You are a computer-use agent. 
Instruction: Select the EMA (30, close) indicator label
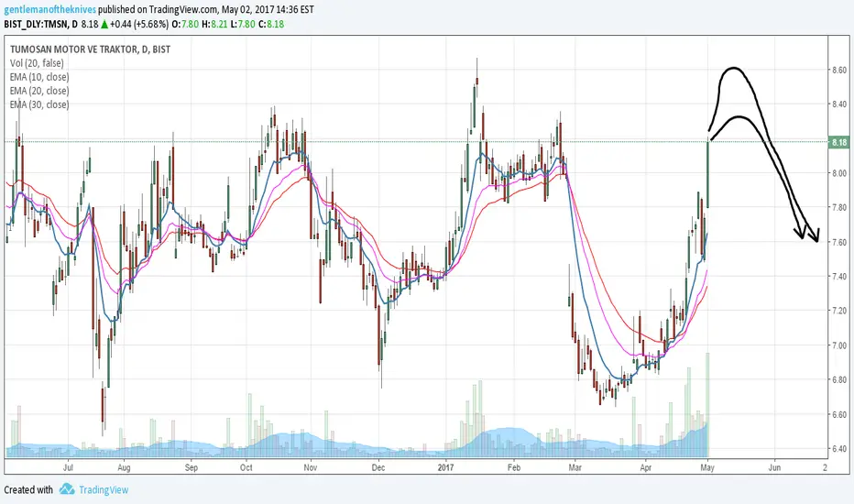coord(39,104)
